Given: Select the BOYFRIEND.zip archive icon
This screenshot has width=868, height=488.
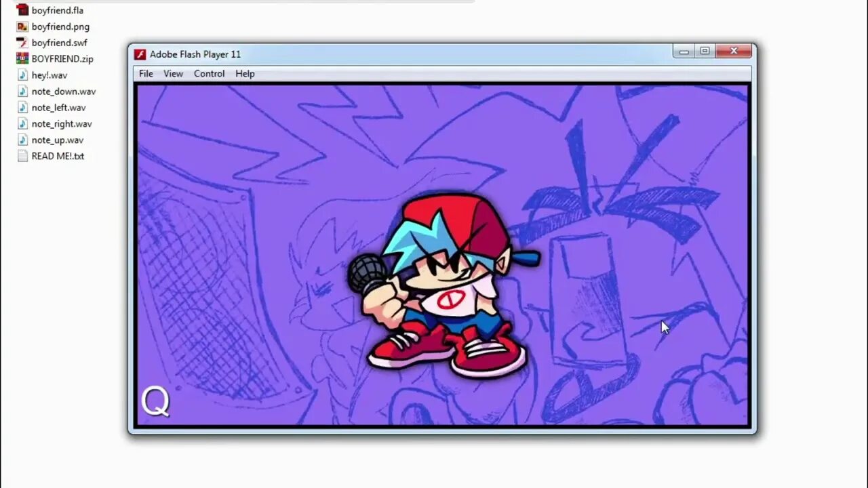Looking at the screenshot, I should coord(22,59).
